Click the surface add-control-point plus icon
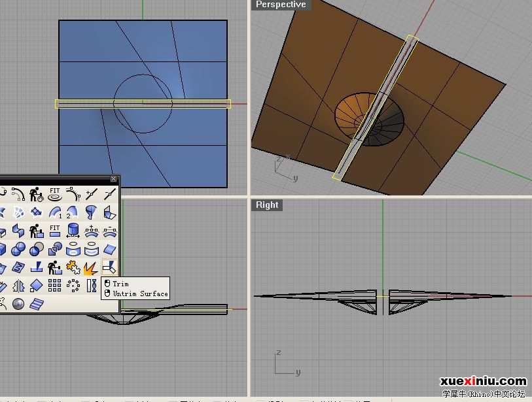Viewport: 532px width, 402px height. coord(91,231)
